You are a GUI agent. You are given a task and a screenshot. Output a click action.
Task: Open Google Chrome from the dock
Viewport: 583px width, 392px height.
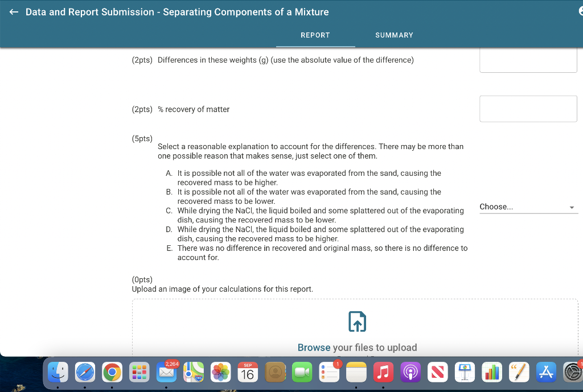112,372
